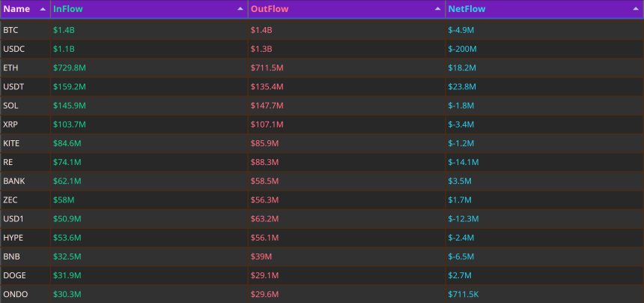Click BNB outflow value $39M
Screen dimensions: 644x303
(261, 257)
